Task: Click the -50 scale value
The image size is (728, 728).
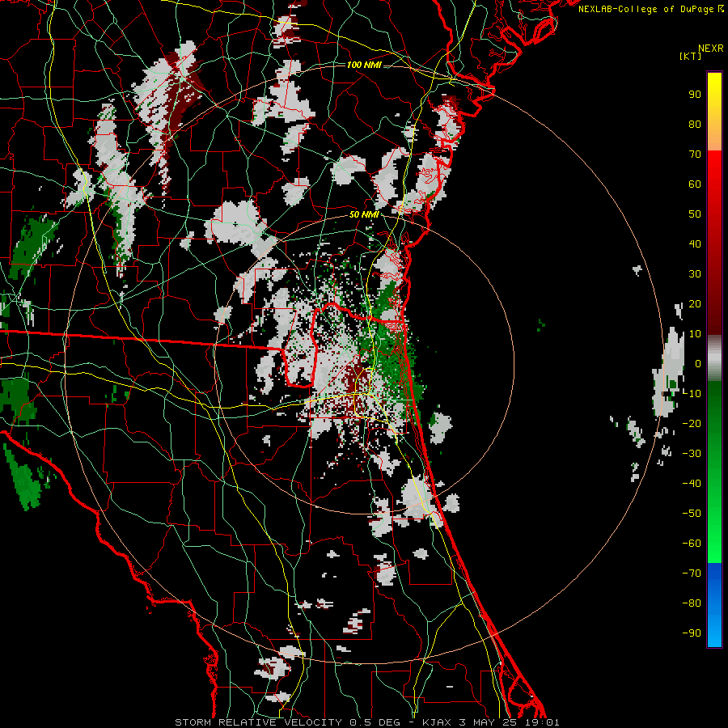Action: click(692, 514)
